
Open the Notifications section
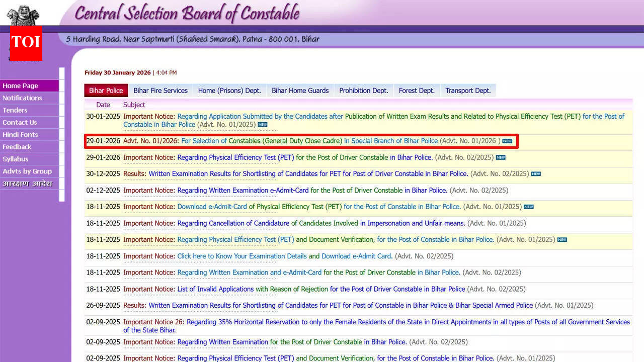tap(22, 98)
